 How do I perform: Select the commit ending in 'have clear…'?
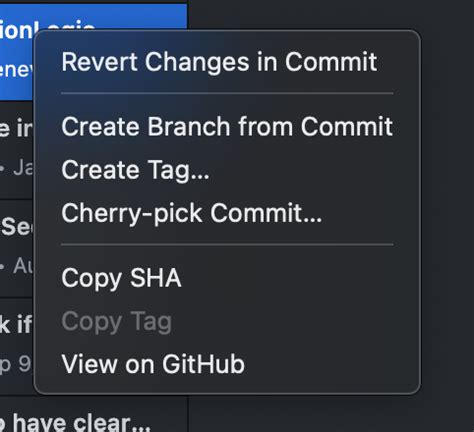click(75, 423)
